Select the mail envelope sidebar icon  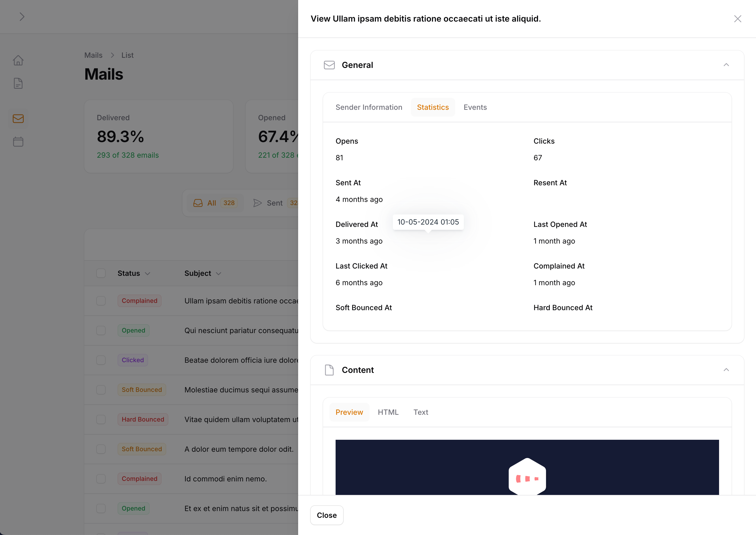18,119
